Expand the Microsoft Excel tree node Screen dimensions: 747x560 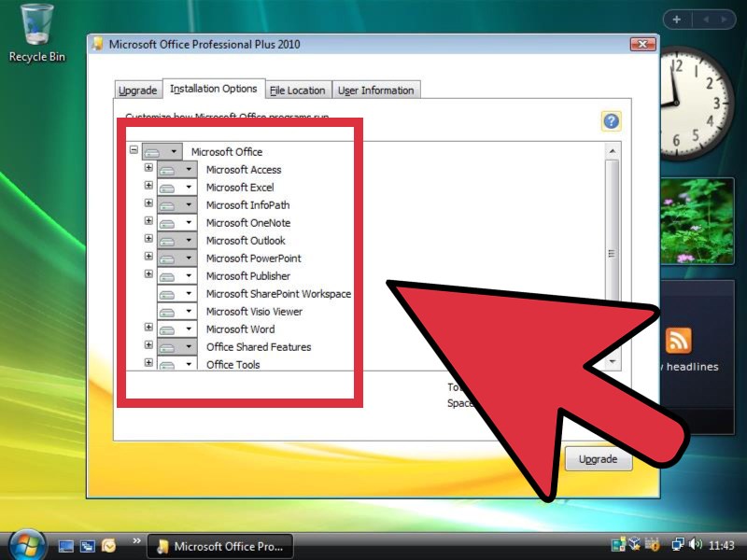click(148, 185)
